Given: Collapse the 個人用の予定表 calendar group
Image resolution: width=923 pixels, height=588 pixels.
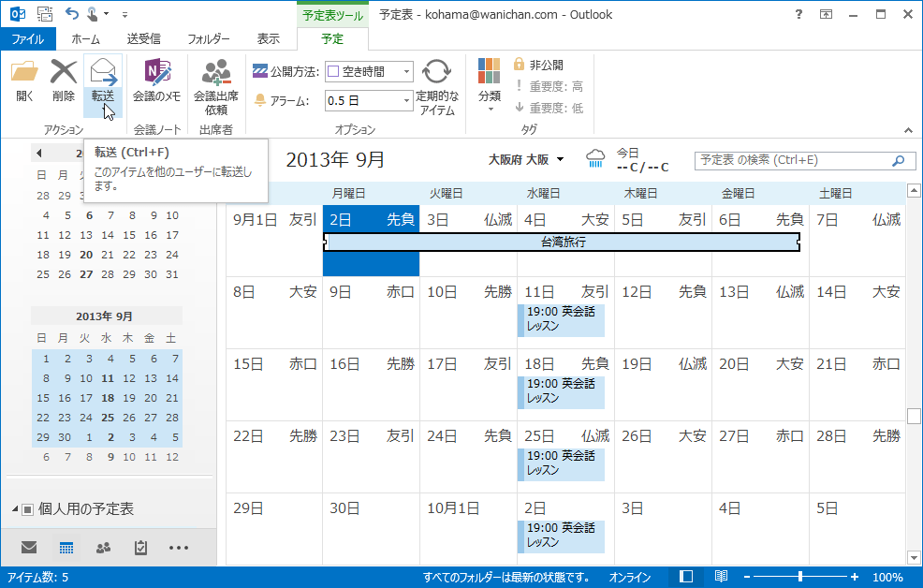Looking at the screenshot, I should pos(15,509).
